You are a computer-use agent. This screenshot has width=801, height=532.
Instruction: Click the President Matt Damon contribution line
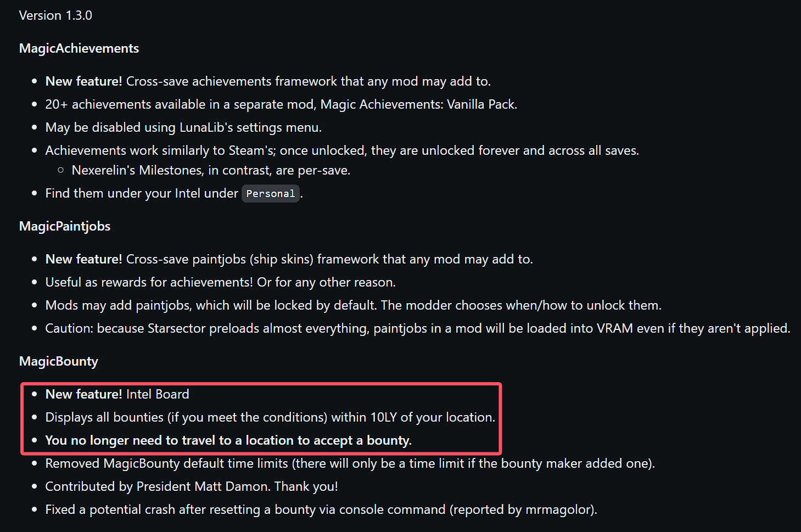[192, 486]
